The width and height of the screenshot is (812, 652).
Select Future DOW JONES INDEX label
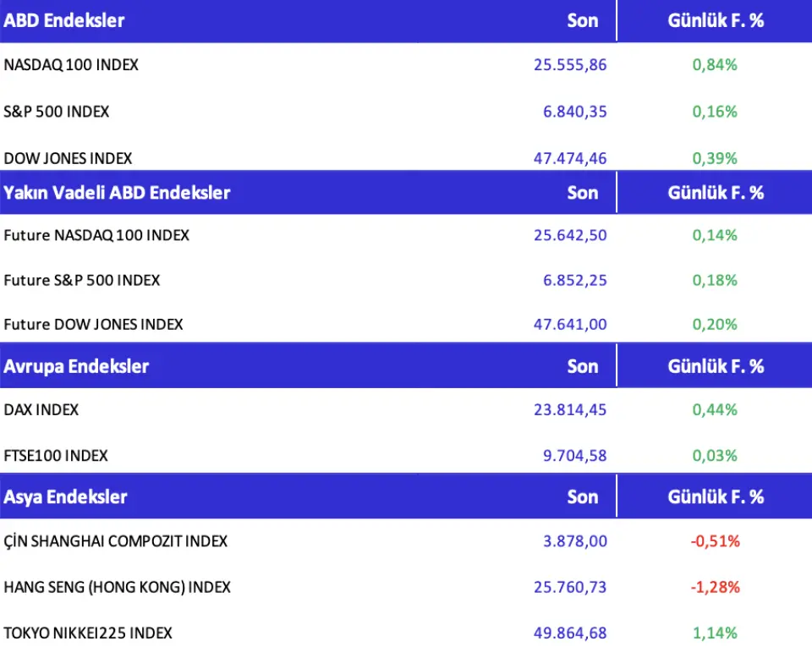click(93, 324)
